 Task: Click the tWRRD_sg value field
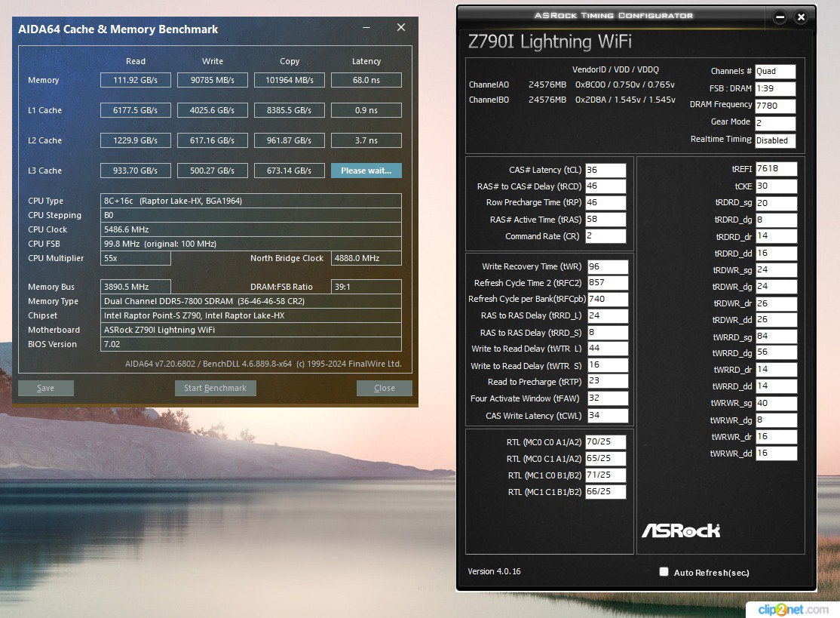776,336
